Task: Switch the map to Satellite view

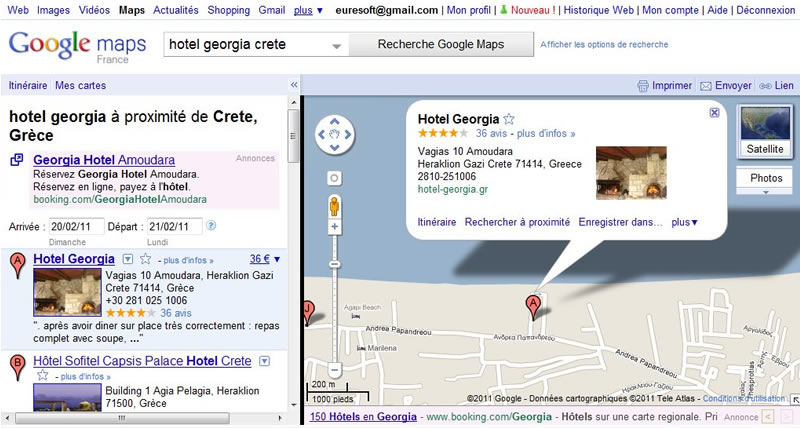Action: click(x=765, y=131)
